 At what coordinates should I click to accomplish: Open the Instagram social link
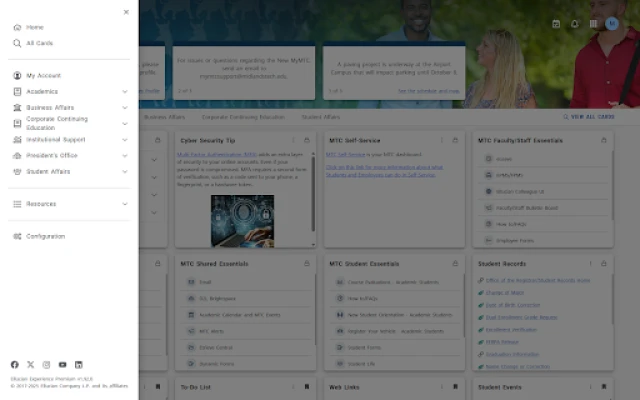pos(46,365)
